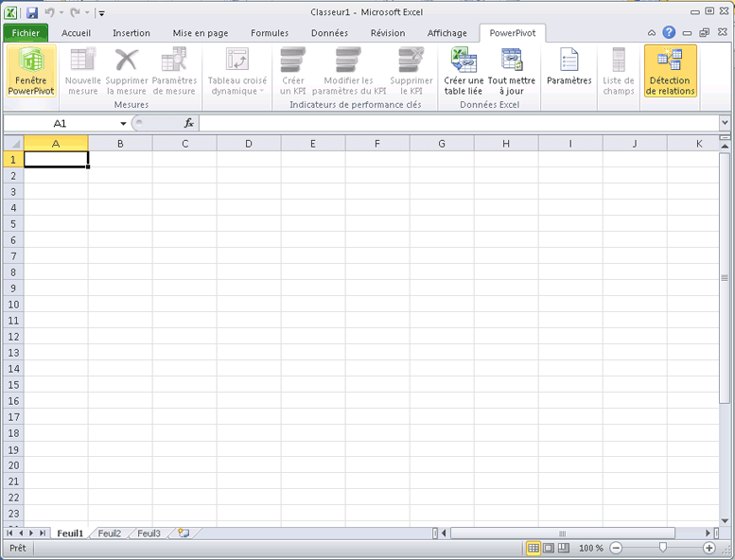The width and height of the screenshot is (735, 560).
Task: Toggle Détection de relations
Action: pyautogui.click(x=671, y=71)
